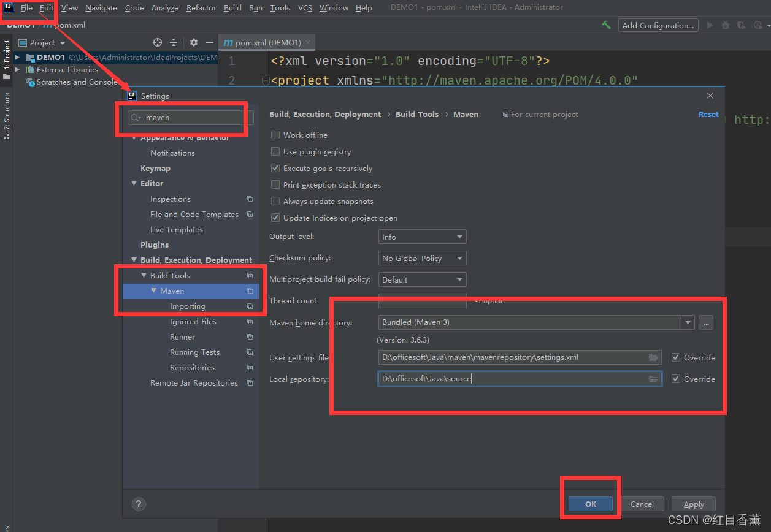The height and width of the screenshot is (532, 771).
Task: Click project-level icon beside Repositories
Action: click(x=250, y=368)
